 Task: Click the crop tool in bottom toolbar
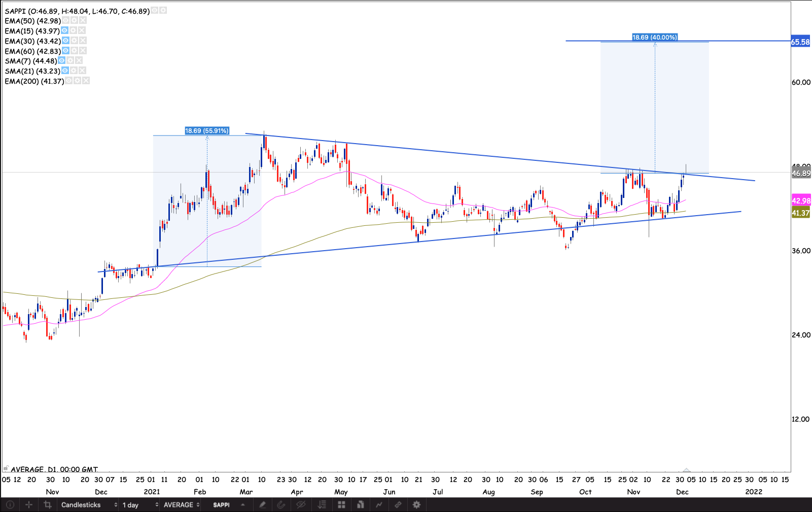tap(48, 505)
